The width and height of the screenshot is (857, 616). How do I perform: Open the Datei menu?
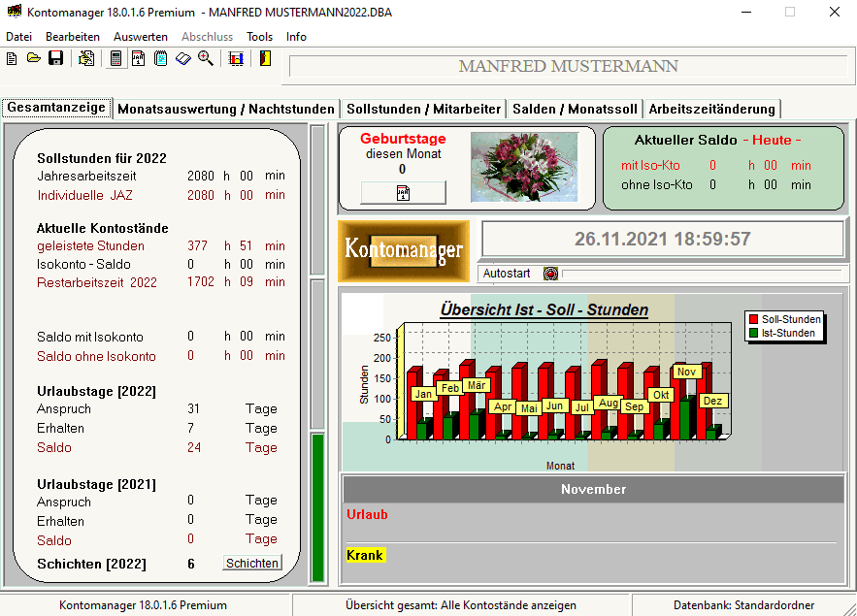point(19,37)
